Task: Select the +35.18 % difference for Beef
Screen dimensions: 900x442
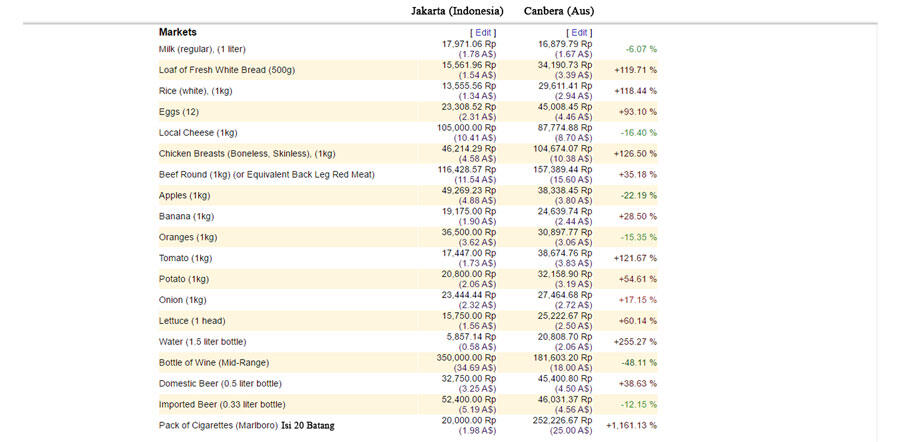Action: (x=638, y=175)
